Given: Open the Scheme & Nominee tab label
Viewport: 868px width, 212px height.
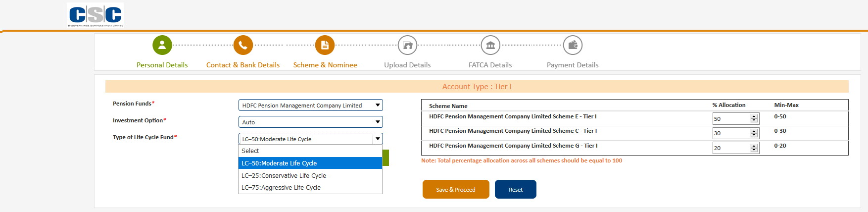Looking at the screenshot, I should [325, 65].
